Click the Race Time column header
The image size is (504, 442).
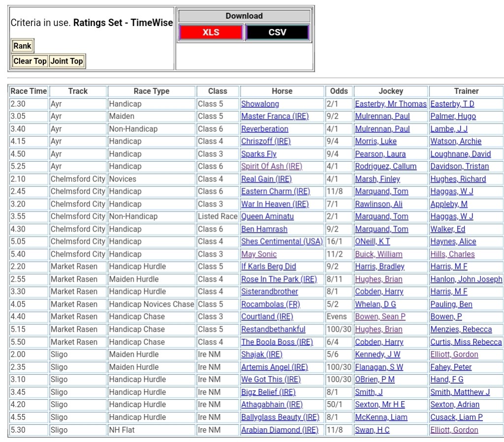click(29, 91)
